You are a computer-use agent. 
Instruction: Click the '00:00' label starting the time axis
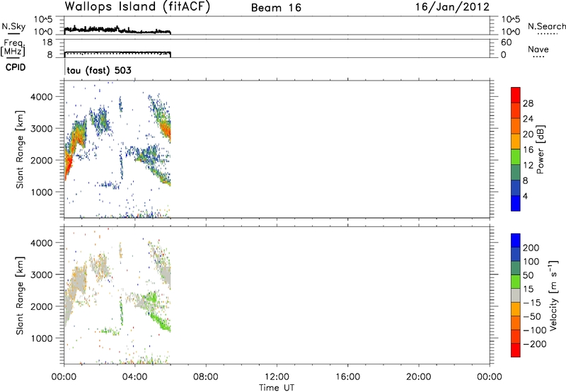click(64, 377)
